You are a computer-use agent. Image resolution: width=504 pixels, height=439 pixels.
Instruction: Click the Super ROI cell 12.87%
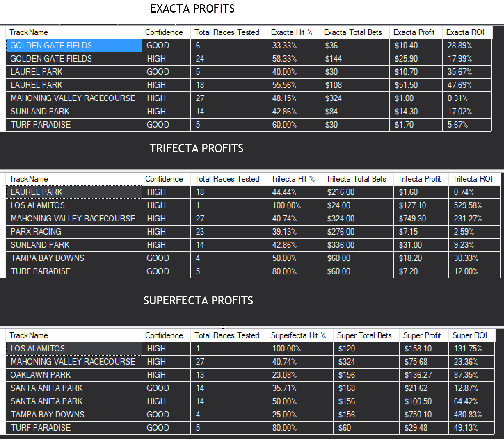click(x=471, y=388)
